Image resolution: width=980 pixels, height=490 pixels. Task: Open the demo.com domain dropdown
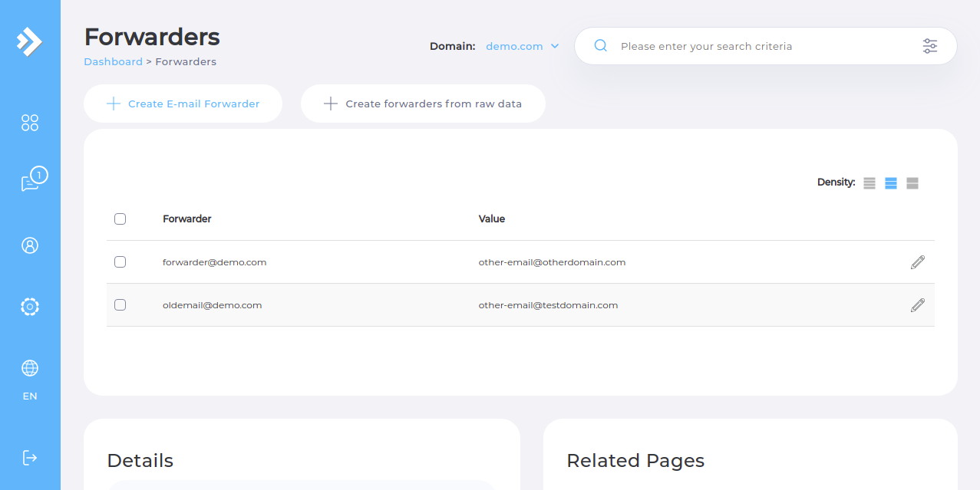(x=523, y=46)
